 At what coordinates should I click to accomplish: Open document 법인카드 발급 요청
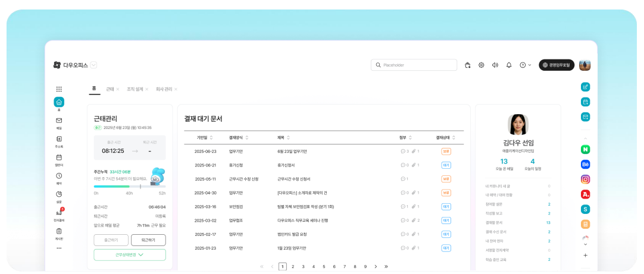pyautogui.click(x=292, y=234)
